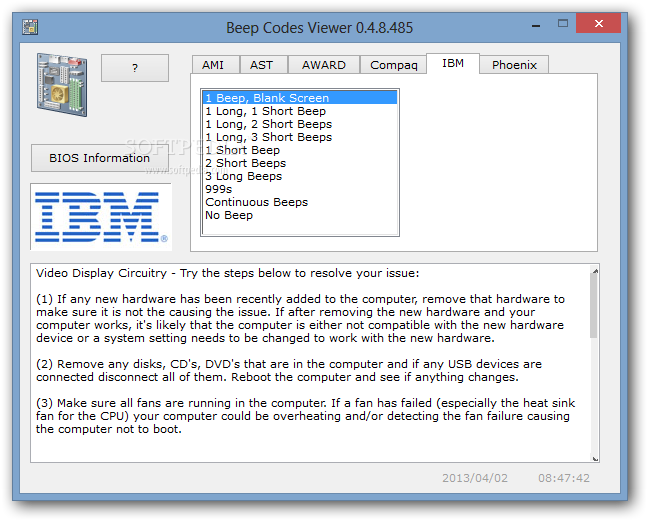
Task: Minimize the Beep Codes Viewer window
Action: 536,25
